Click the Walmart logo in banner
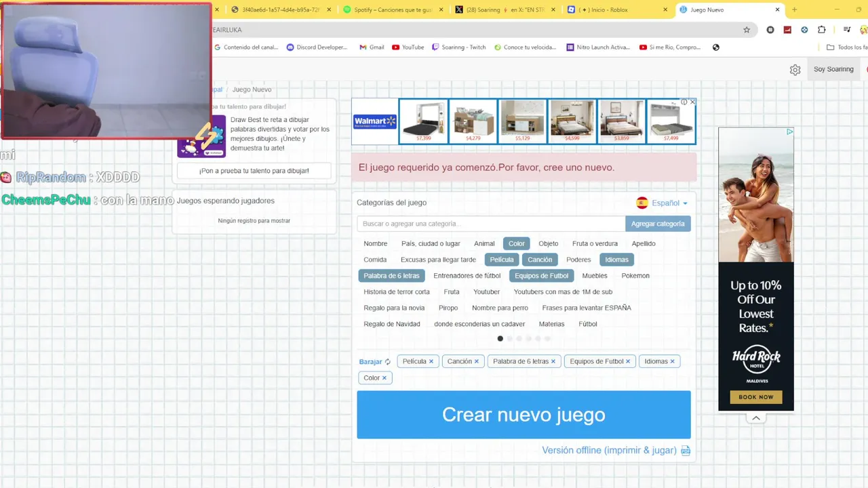Screen dimensions: 868x488 pos(374,121)
